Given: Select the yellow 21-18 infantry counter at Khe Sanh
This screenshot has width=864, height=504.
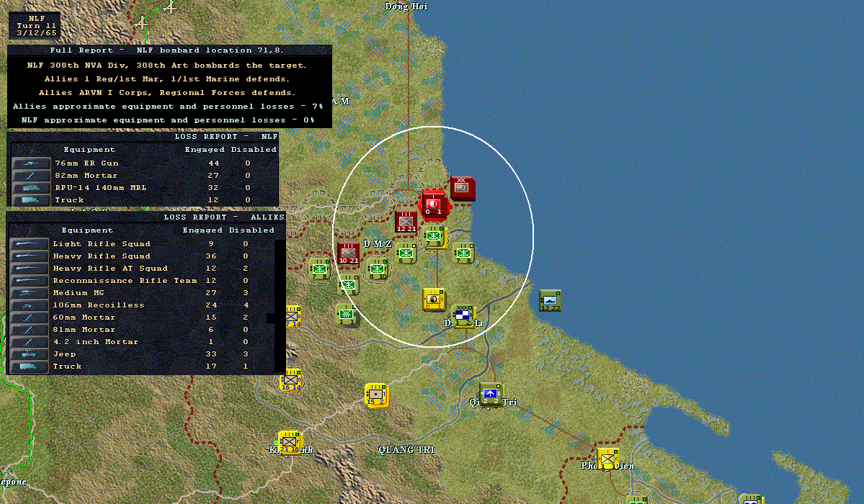Looking at the screenshot, I should pyautogui.click(x=289, y=442).
